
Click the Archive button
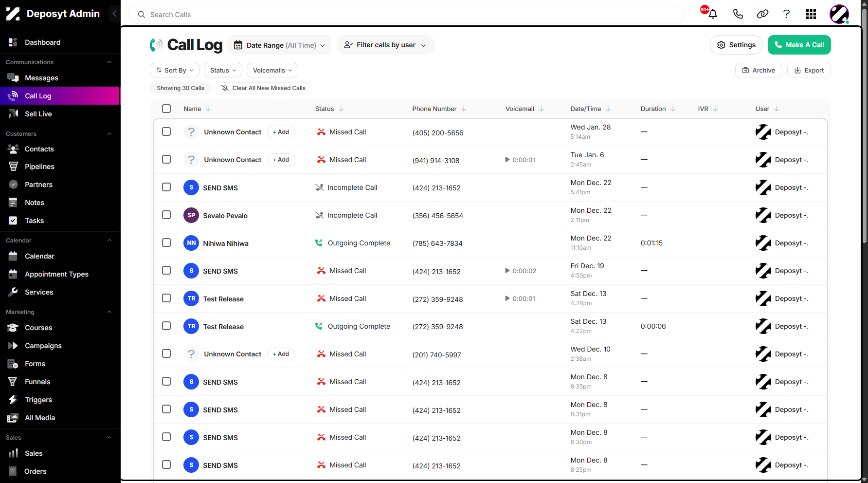point(759,70)
